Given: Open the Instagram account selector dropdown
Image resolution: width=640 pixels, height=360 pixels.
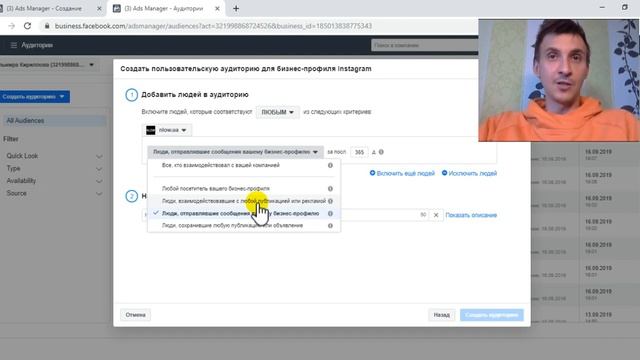Looking at the screenshot, I should [x=167, y=130].
